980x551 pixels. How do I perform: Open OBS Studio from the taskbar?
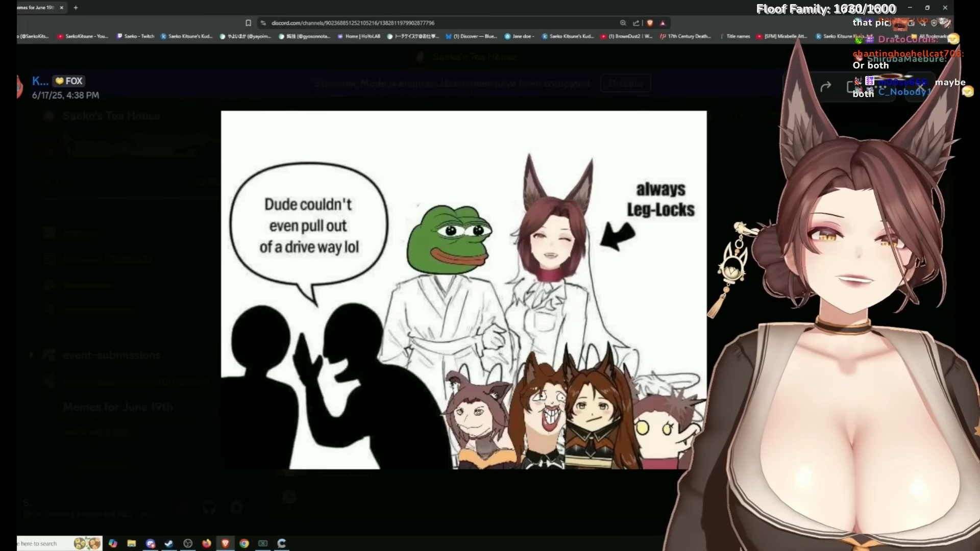pyautogui.click(x=188, y=543)
